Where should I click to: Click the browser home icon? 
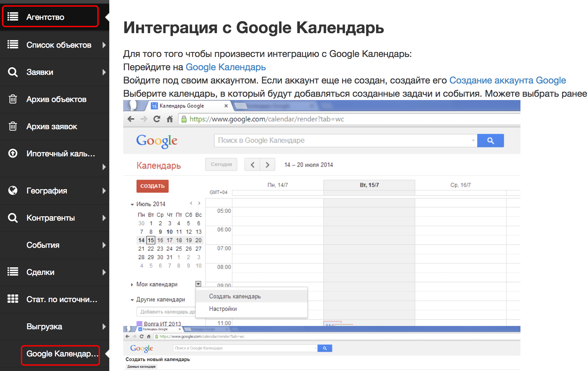(x=170, y=119)
